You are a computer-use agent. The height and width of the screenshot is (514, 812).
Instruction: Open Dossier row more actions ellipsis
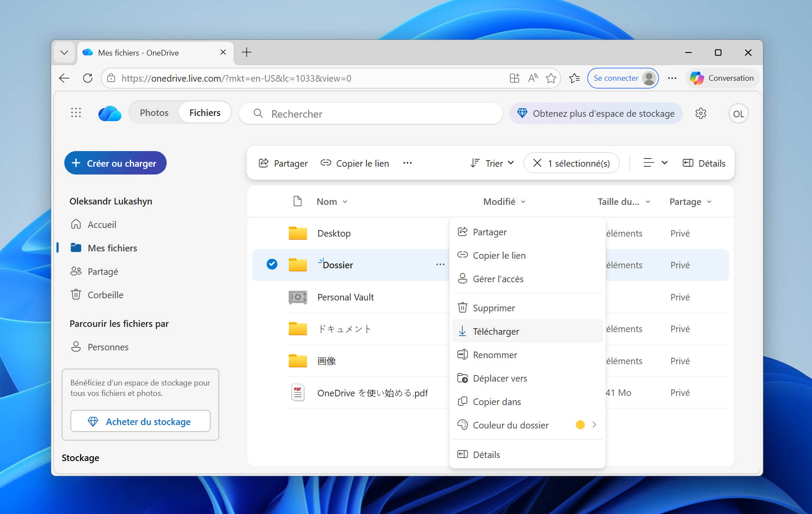pyautogui.click(x=440, y=264)
